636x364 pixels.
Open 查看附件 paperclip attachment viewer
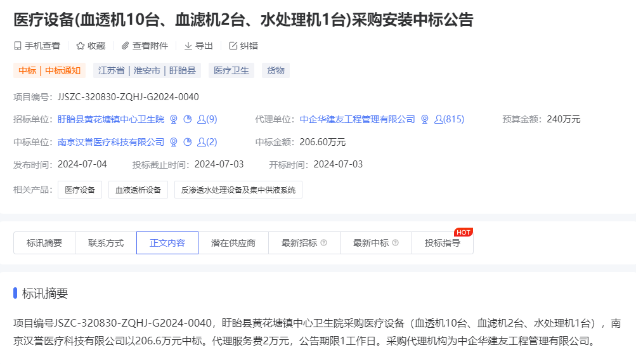coord(125,46)
